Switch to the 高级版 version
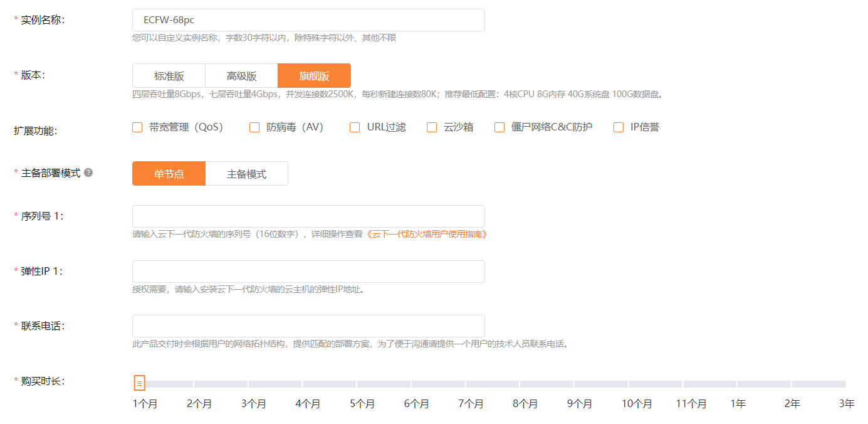 [241, 76]
